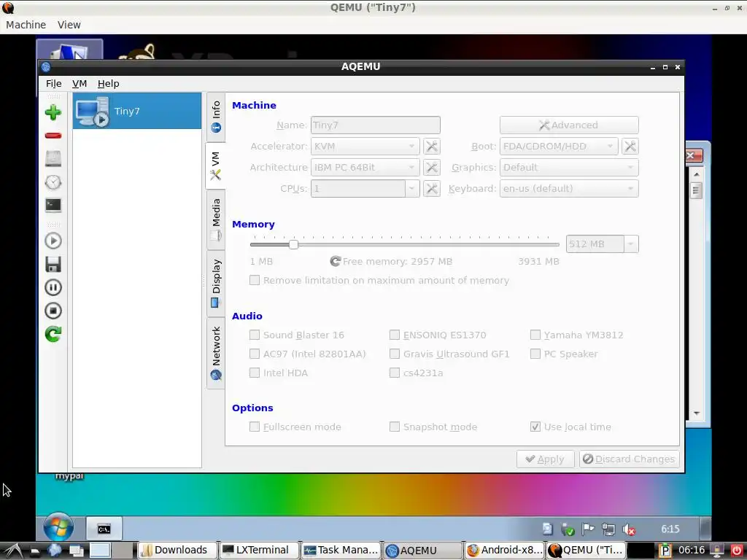The width and height of the screenshot is (747, 560).
Task: Refresh free memory with reload icon
Action: (336, 261)
